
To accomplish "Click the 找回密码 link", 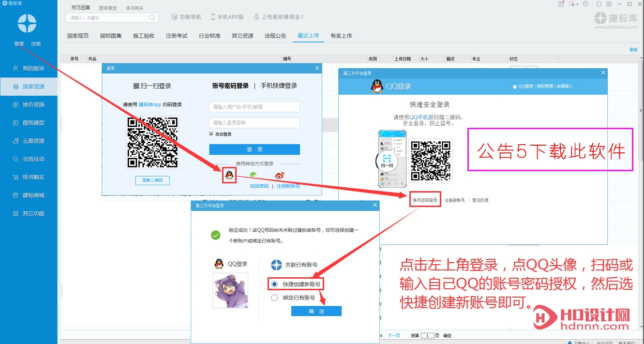I will [259, 186].
